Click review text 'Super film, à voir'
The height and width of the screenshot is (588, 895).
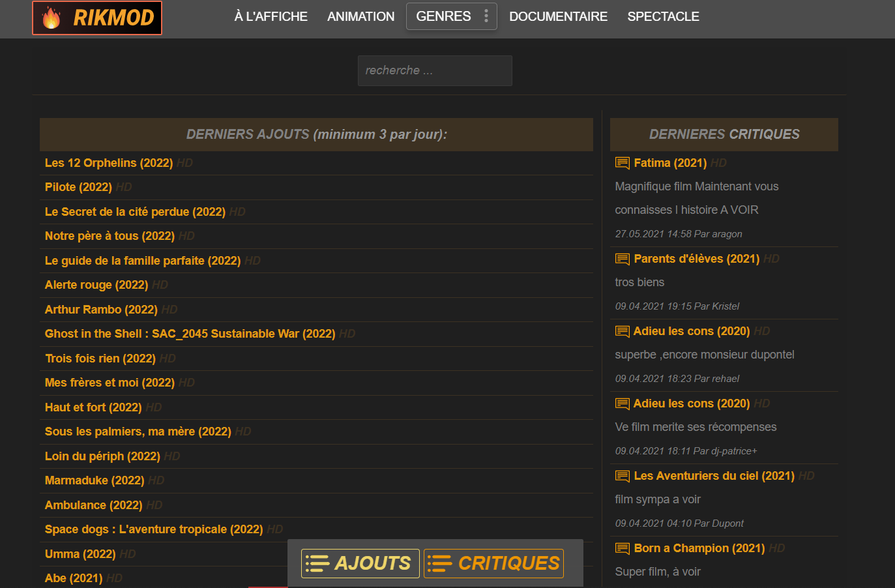tap(658, 572)
